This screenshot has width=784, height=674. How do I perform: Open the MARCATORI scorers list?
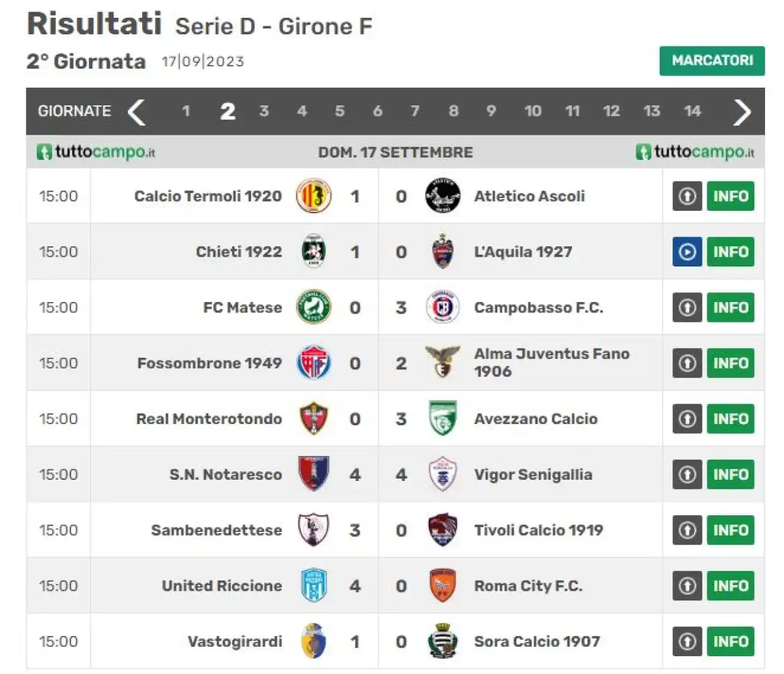click(712, 61)
